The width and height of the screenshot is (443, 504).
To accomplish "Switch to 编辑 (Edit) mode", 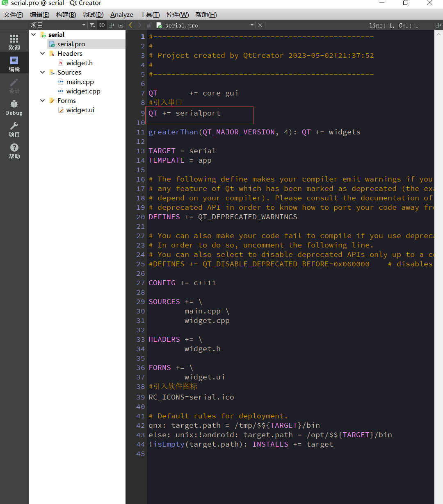I will point(14,64).
